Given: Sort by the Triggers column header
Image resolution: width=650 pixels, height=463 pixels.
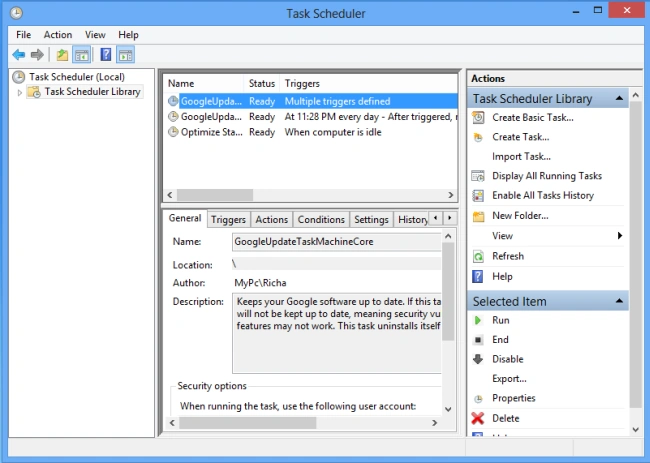Looking at the screenshot, I should tap(369, 84).
